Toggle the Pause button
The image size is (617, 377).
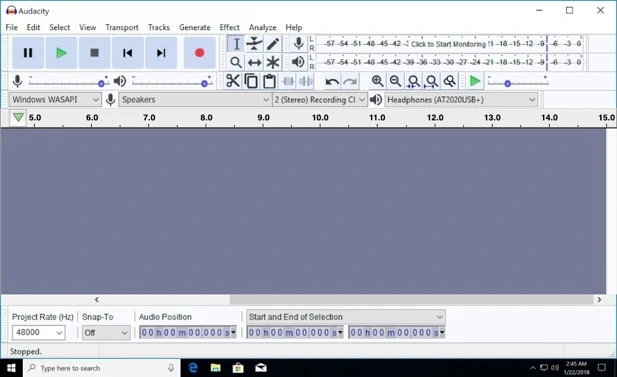28,53
